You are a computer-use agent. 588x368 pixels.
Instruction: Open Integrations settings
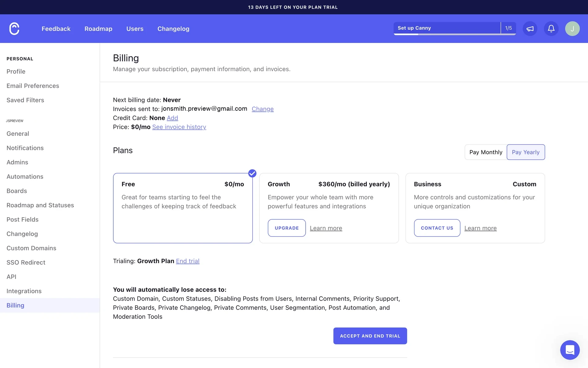pos(24,291)
